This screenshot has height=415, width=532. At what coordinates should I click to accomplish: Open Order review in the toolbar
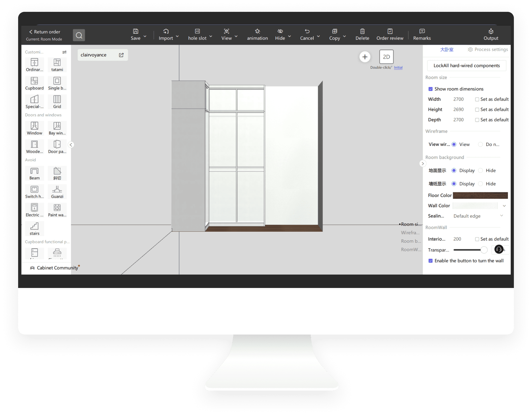[x=390, y=34]
